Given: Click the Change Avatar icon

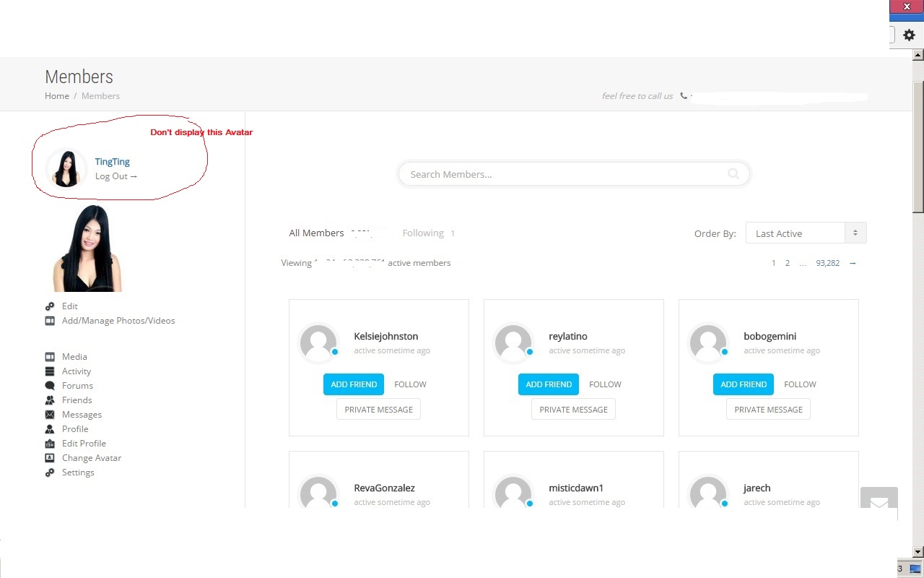Looking at the screenshot, I should 50,458.
